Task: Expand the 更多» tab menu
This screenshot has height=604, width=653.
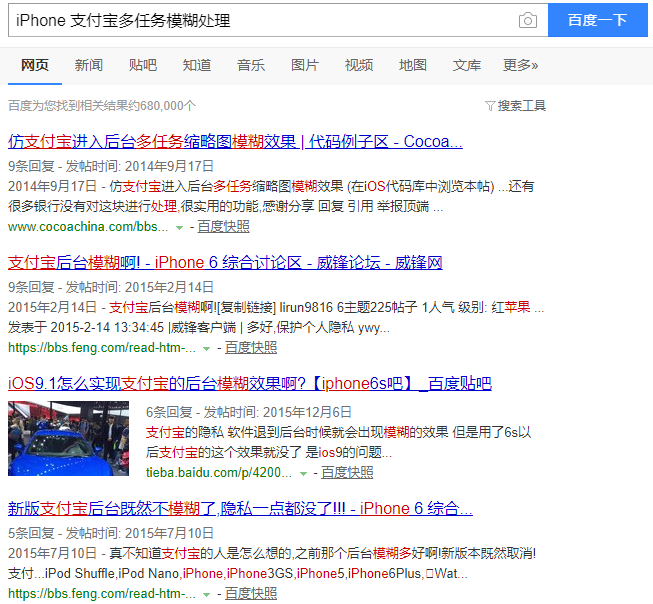Action: (x=521, y=65)
